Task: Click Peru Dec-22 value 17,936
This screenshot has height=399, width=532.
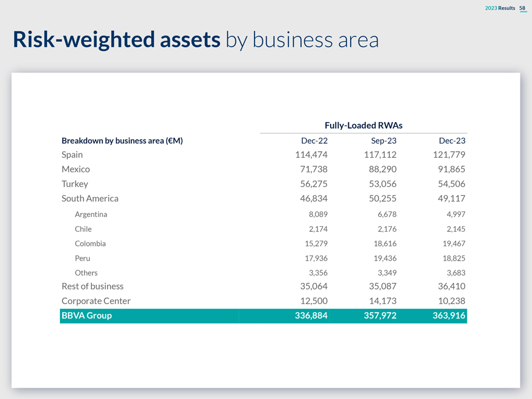Action: click(x=316, y=258)
